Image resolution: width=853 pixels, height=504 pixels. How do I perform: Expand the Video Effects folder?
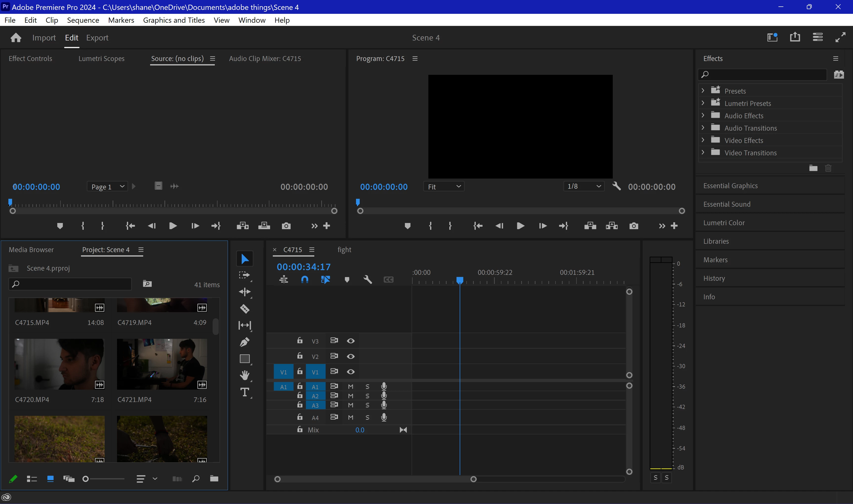(703, 140)
